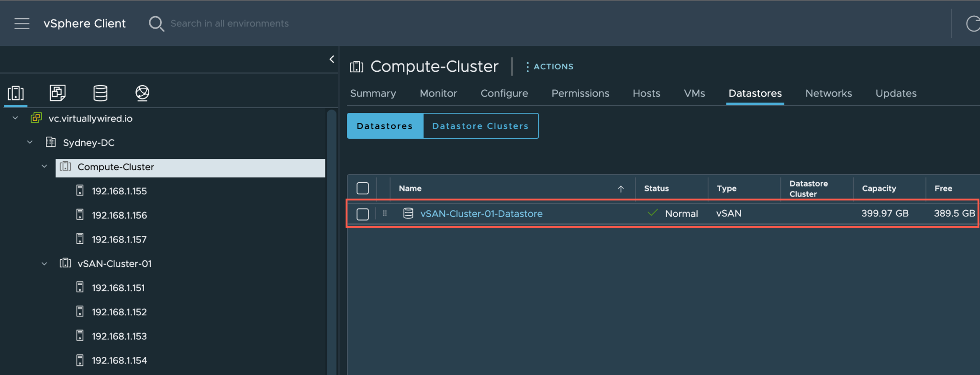Select vc.virtuallywired.io in the tree

[90, 118]
